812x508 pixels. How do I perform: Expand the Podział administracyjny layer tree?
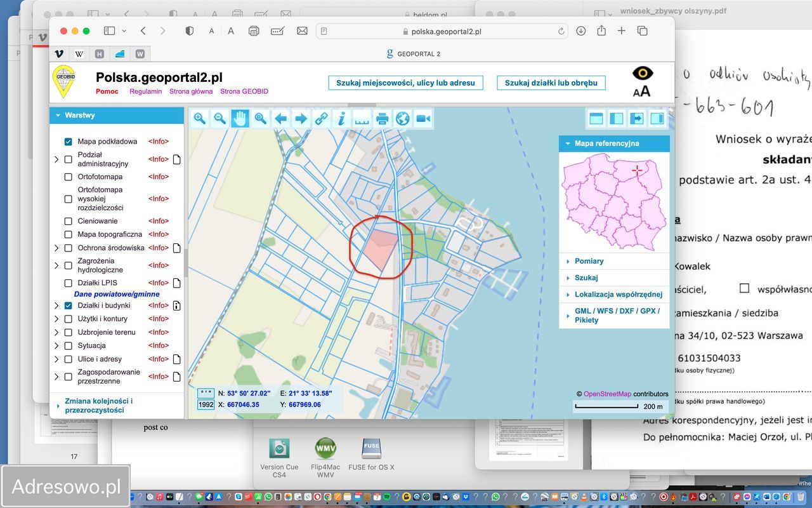pyautogui.click(x=56, y=159)
